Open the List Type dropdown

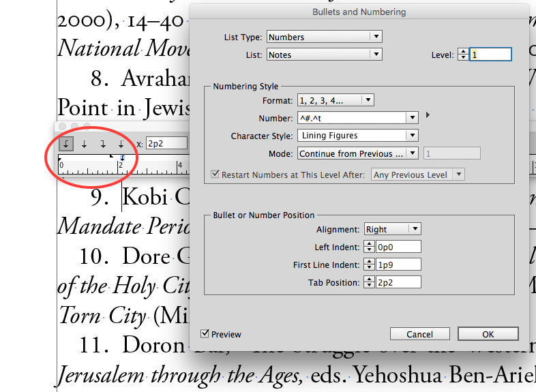(325, 37)
